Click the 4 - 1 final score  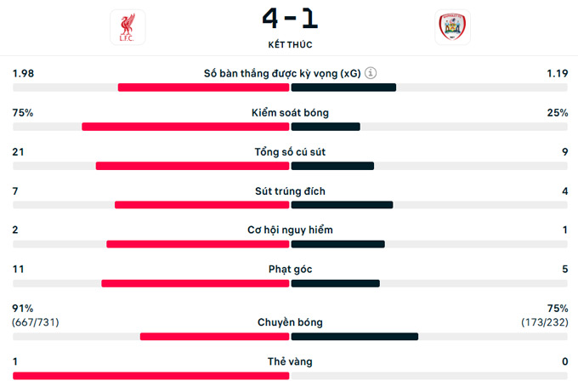pyautogui.click(x=289, y=17)
